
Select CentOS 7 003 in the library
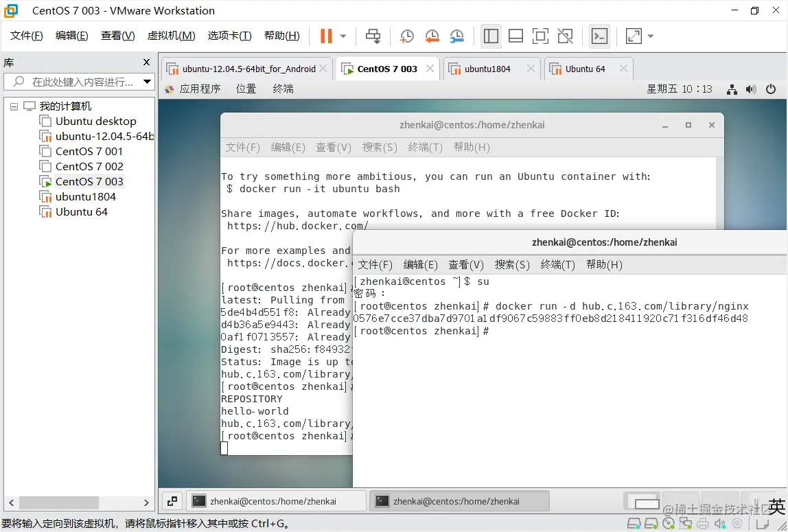tap(82, 181)
